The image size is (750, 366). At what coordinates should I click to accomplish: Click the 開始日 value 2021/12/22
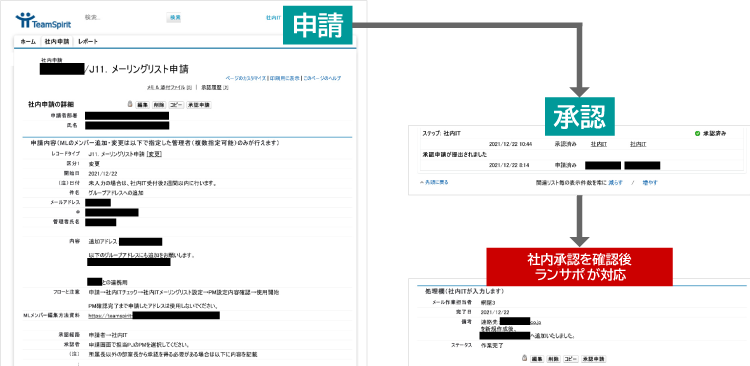(x=102, y=173)
